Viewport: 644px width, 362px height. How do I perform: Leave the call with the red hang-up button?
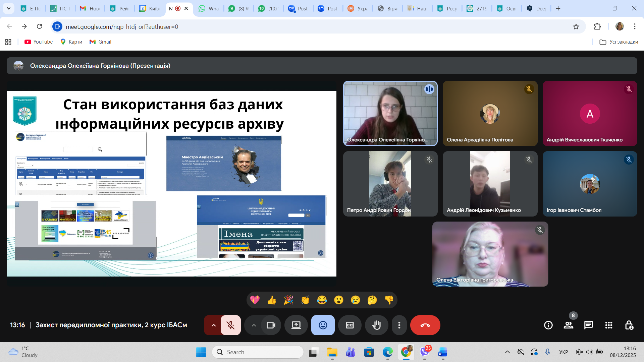[425, 325]
